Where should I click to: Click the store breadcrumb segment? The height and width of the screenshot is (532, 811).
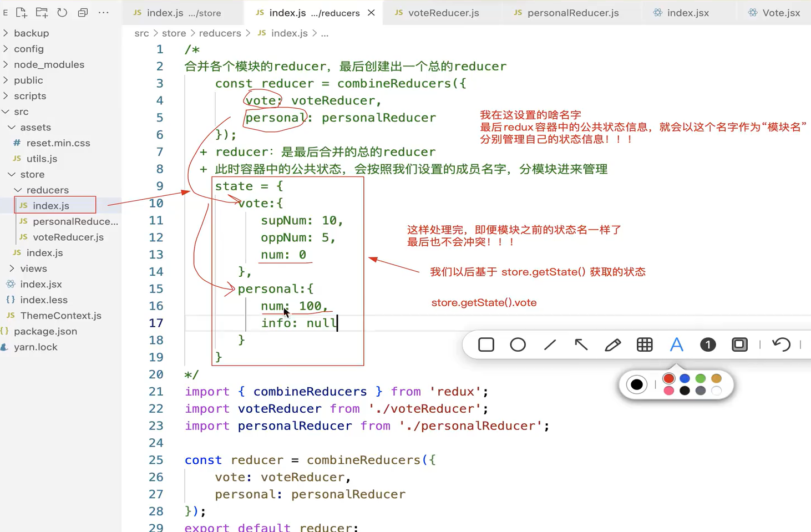click(174, 33)
